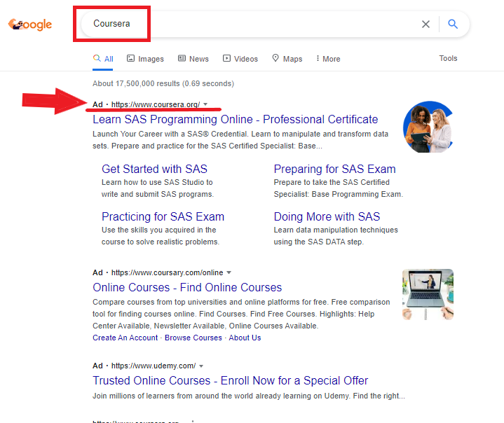Click the Coursera ad circular thumbnail image
504x423 pixels.
tap(428, 127)
